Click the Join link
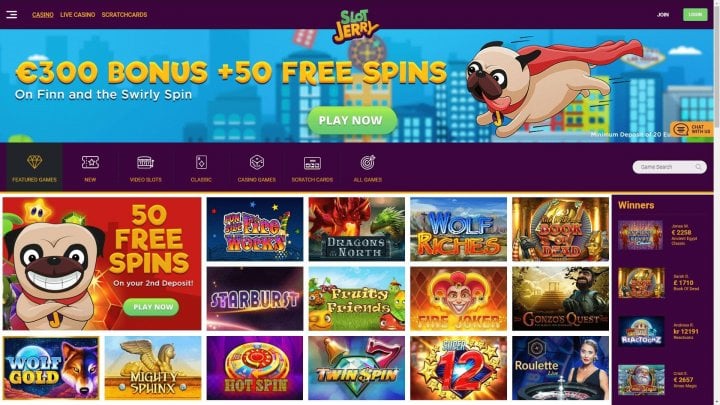Viewport: 720px width, 405px height. point(663,15)
